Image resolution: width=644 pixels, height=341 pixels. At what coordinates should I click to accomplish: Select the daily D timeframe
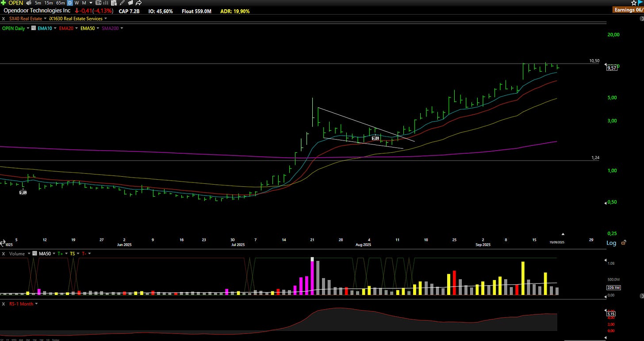[69, 3]
